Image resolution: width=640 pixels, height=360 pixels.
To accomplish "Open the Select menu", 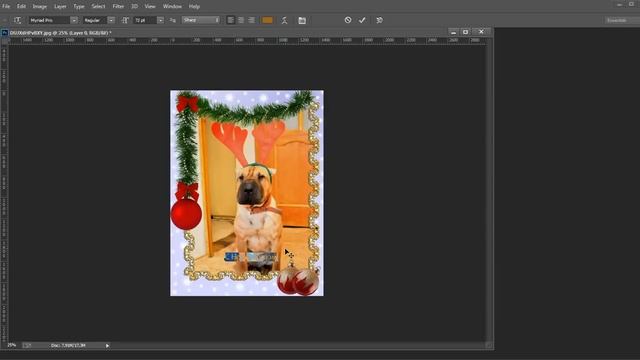I will click(x=98, y=7).
